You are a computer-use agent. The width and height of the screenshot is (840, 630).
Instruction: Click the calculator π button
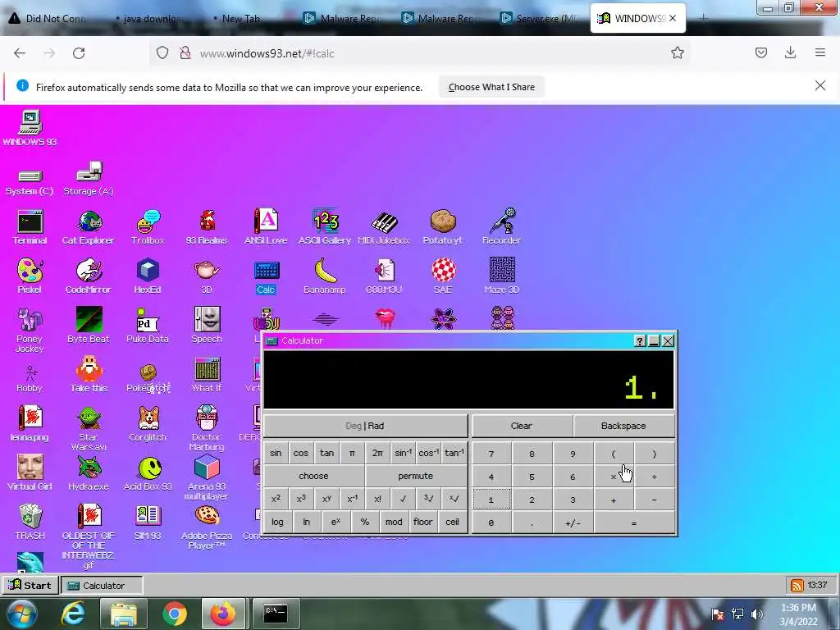click(x=352, y=453)
